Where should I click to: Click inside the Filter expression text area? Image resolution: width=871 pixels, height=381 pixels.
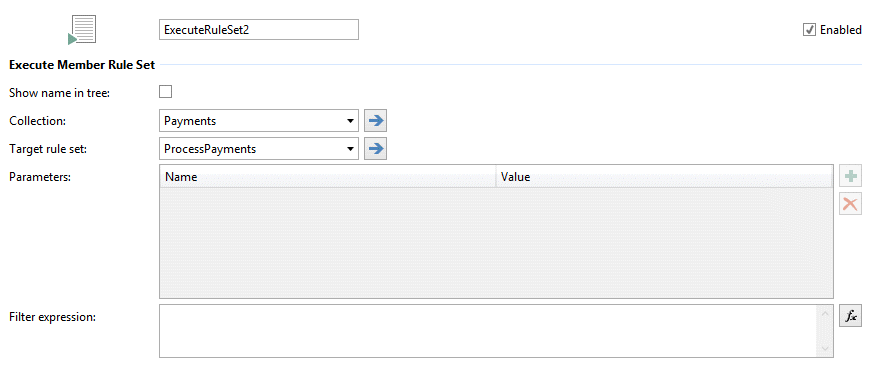[488, 330]
